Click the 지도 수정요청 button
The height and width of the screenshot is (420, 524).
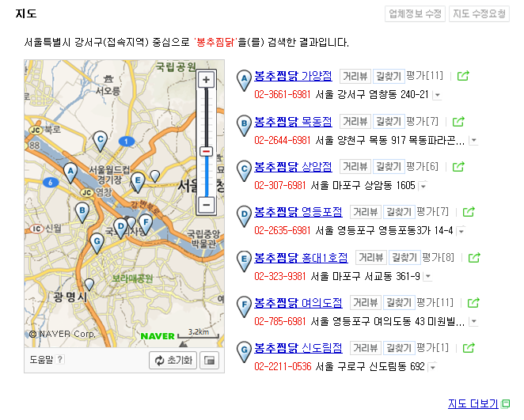click(479, 13)
